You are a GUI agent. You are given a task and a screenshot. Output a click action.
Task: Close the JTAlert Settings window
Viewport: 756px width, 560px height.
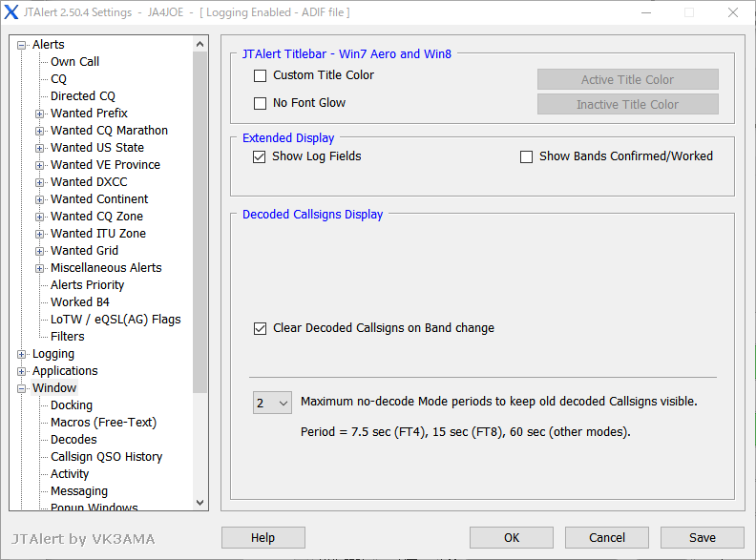[733, 12]
